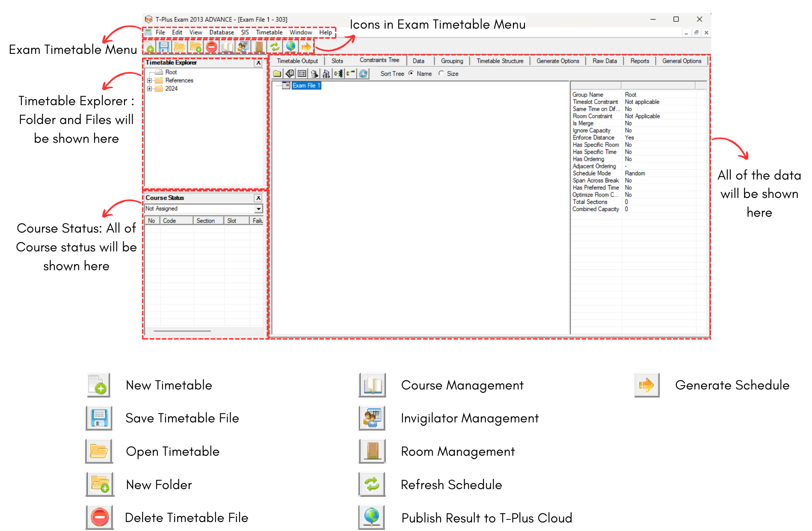Click the people with calendar icon in the main toolbar

point(243,47)
